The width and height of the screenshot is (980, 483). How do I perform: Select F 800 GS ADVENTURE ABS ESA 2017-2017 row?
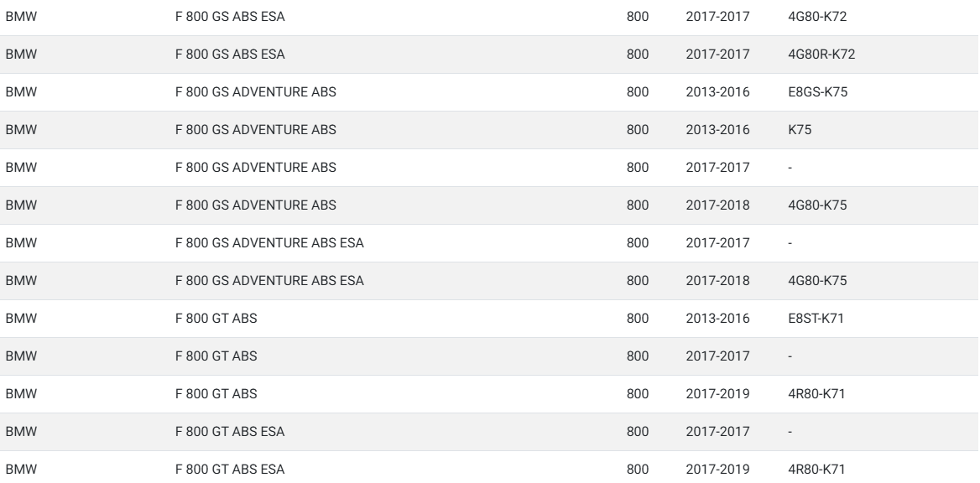[490, 243]
